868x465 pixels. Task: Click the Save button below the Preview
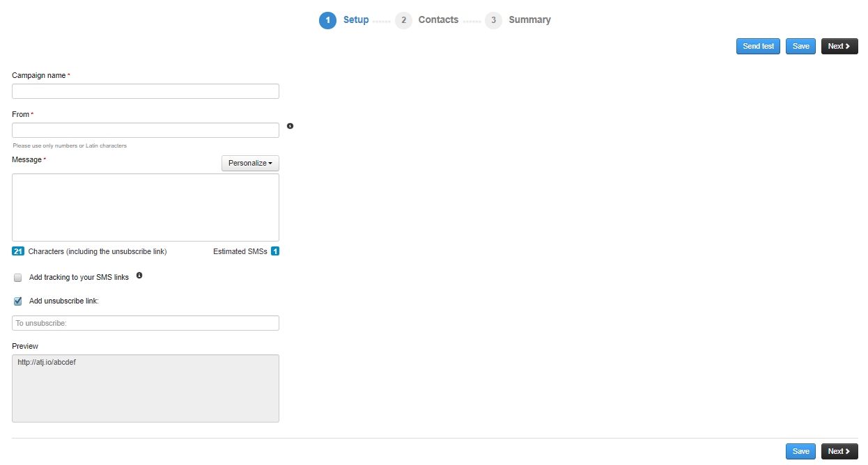coord(800,452)
